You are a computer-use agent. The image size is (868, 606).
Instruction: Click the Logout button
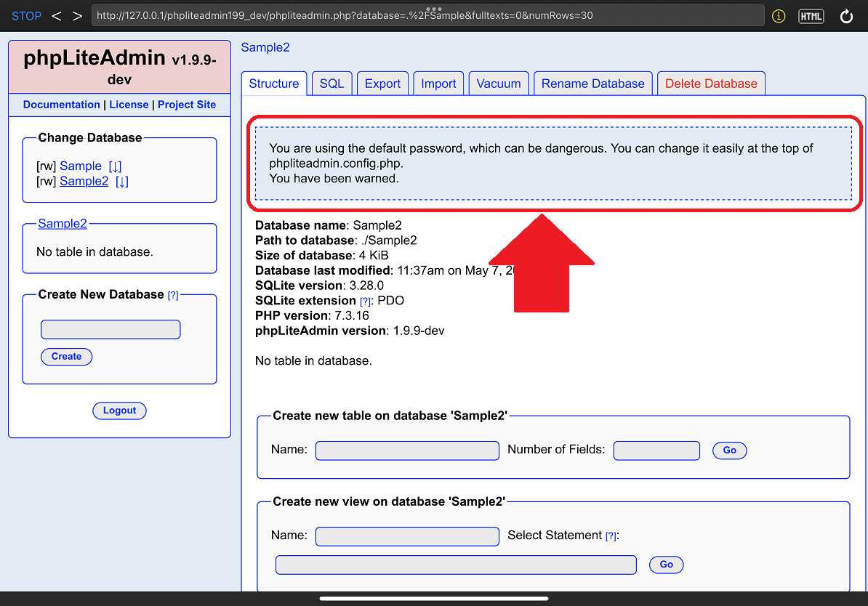(119, 411)
